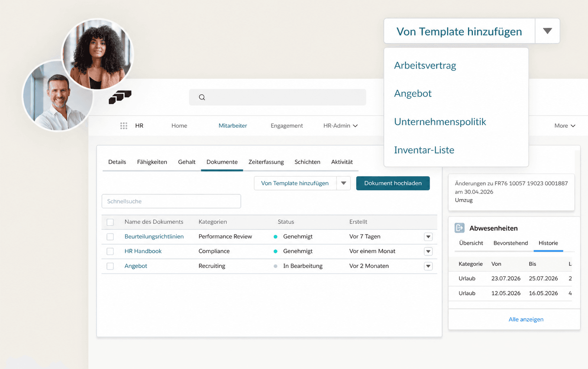588x369 pixels.
Task: Click the Vor einem Monat cell
Action: point(372,251)
